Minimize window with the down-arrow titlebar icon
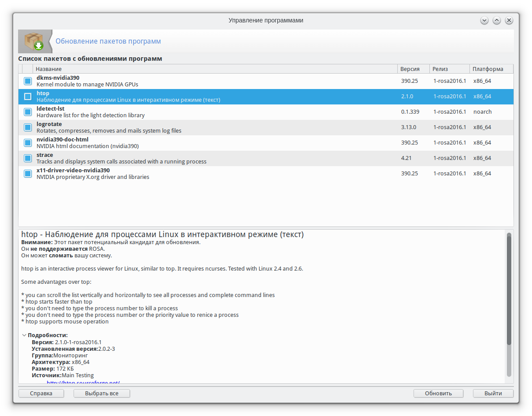The width and height of the screenshot is (532, 416). pos(484,20)
